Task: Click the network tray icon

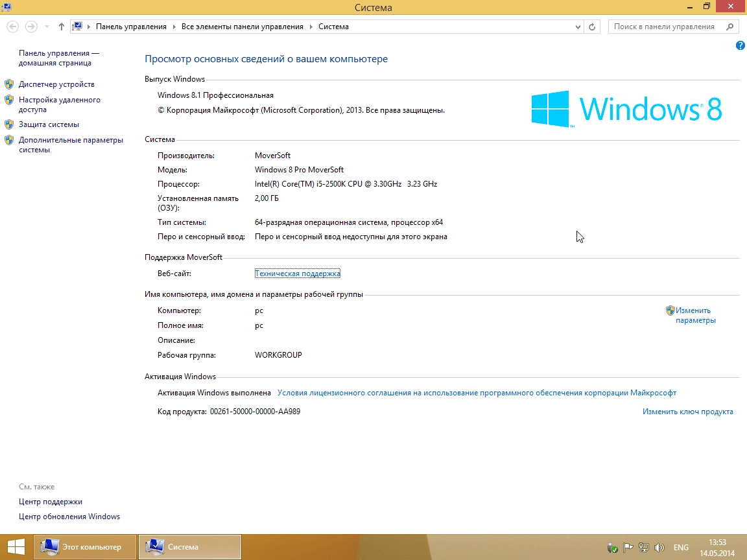Action: click(x=644, y=548)
